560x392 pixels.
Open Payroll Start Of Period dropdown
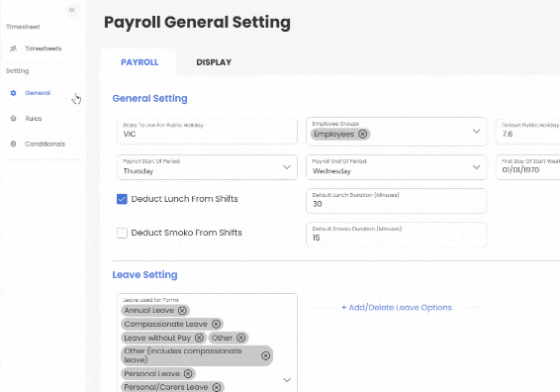click(x=207, y=167)
